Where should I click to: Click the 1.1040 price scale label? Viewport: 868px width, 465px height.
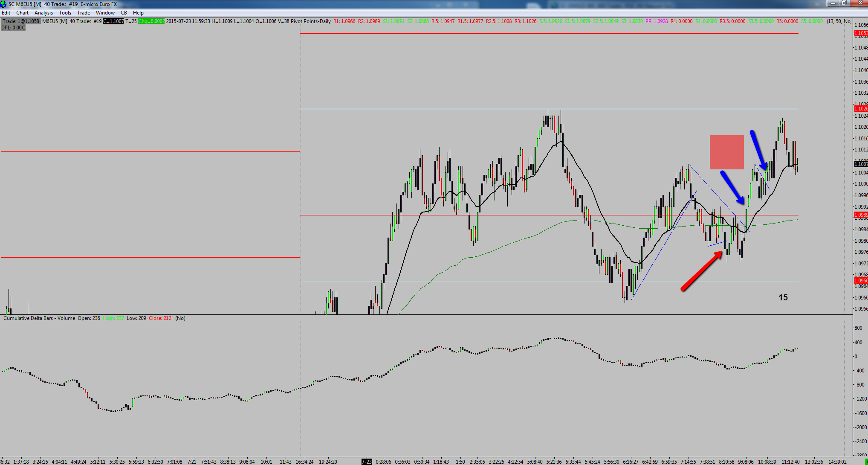pyautogui.click(x=861, y=70)
